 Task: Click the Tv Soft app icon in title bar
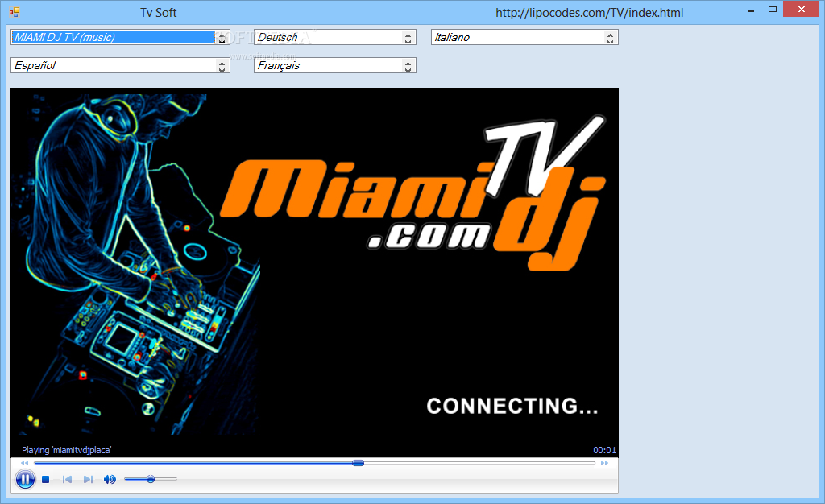15,12
